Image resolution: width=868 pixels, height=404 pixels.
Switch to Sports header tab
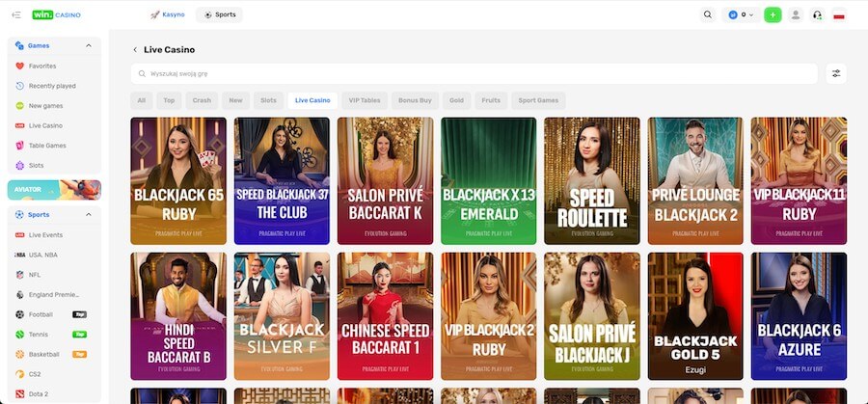[219, 14]
